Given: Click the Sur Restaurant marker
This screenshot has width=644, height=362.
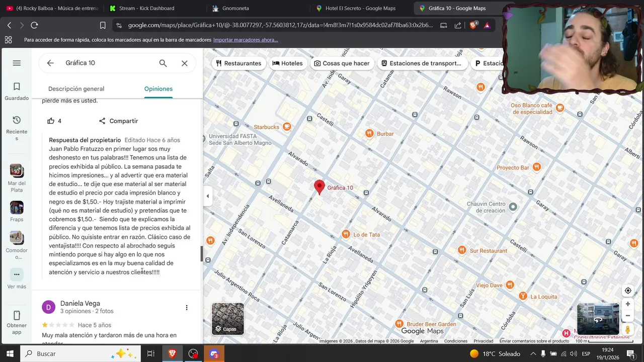Looking at the screenshot, I should [462, 250].
